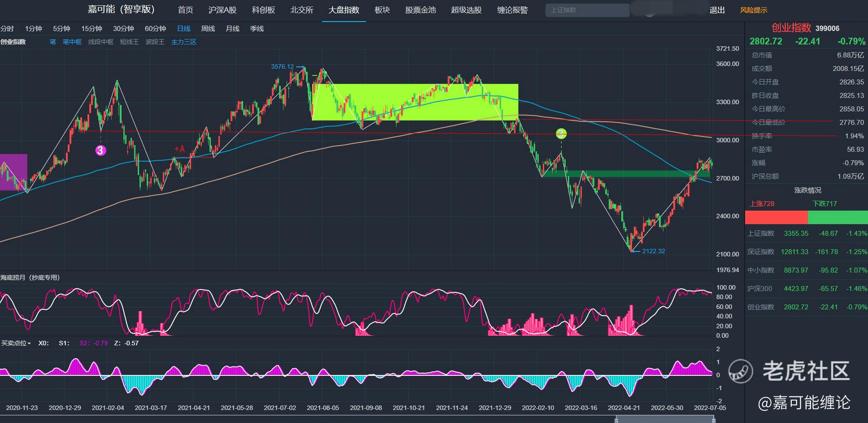The height and width of the screenshot is (423, 868).
Task: Enable the 短线王 indicator
Action: tap(130, 42)
